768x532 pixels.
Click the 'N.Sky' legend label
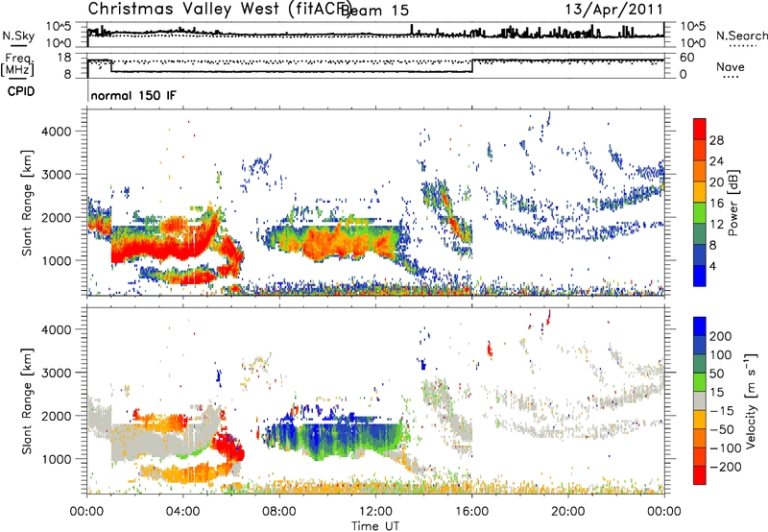(18, 36)
